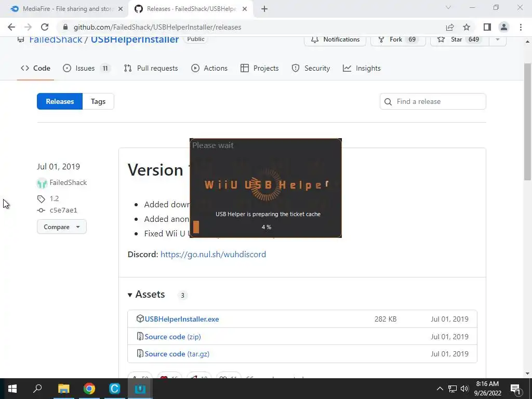Open the Code tab
532x399 pixels.
[36, 68]
